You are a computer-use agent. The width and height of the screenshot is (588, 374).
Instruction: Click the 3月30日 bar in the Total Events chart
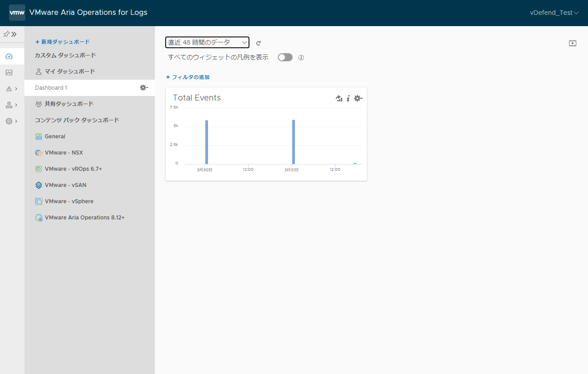[x=207, y=142]
